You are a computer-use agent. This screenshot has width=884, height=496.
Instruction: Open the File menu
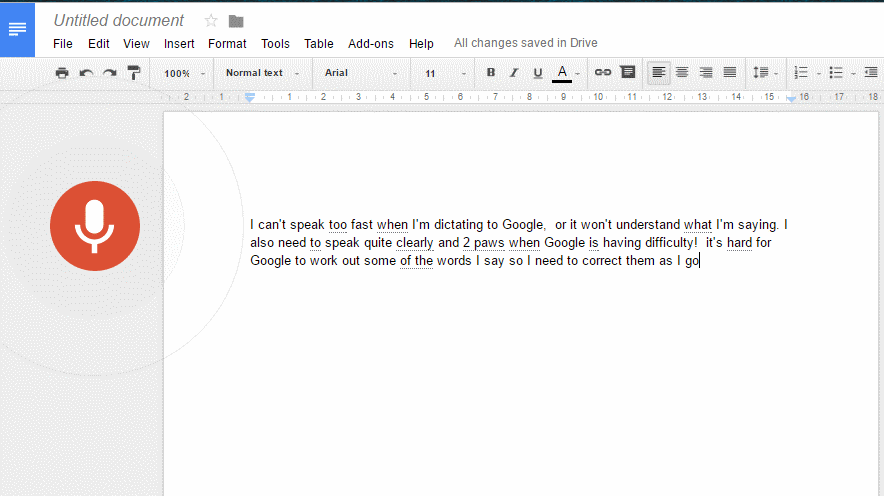[x=63, y=43]
